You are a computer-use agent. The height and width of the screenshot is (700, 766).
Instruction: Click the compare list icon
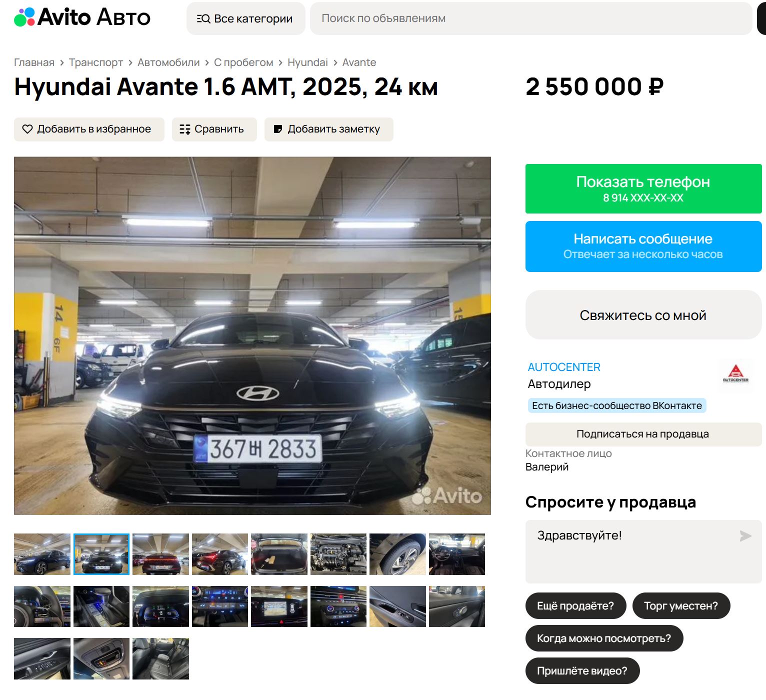[185, 129]
